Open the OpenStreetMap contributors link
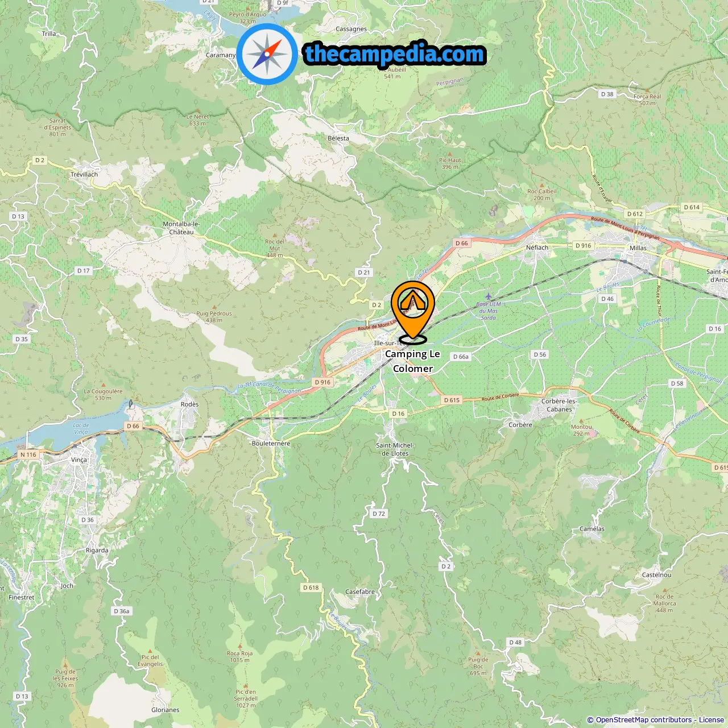 point(644,720)
